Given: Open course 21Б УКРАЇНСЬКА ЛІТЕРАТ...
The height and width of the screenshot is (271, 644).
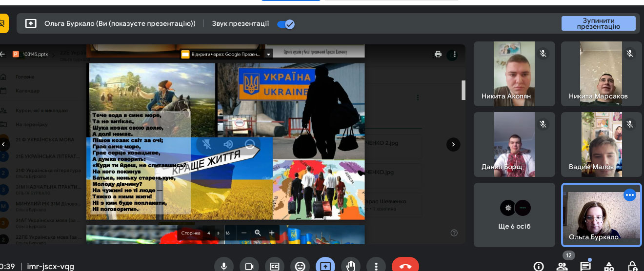Looking at the screenshot, I should [47, 156].
